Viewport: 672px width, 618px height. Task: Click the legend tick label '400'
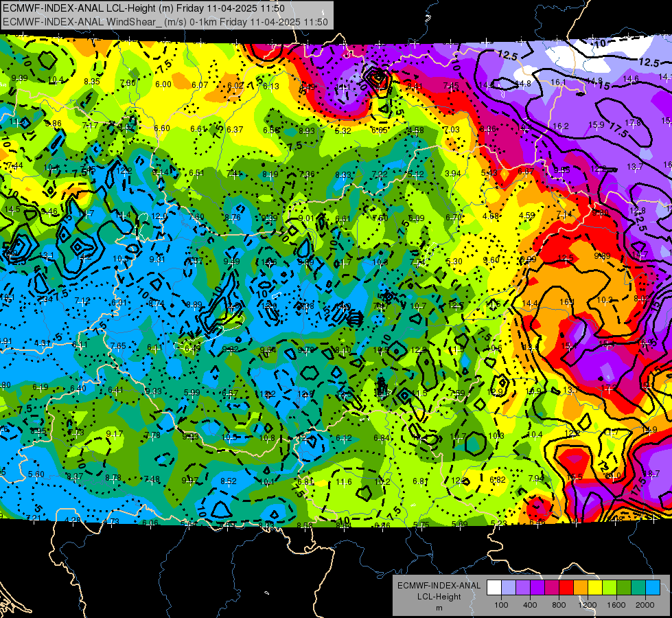pyautogui.click(x=530, y=605)
